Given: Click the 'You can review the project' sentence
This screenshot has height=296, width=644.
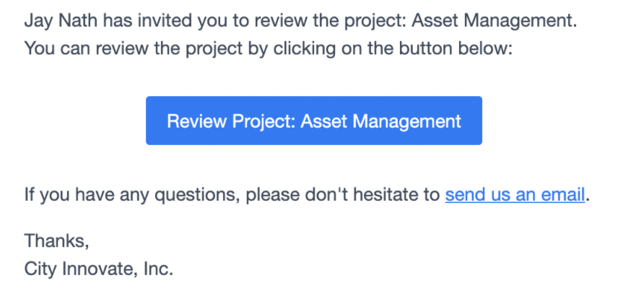Looking at the screenshot, I should (268, 49).
